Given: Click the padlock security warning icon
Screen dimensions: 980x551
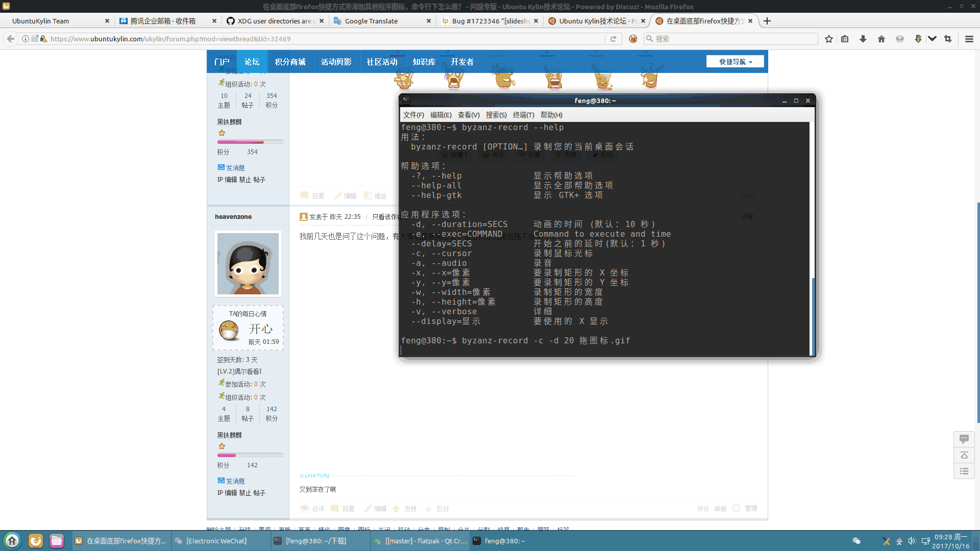Looking at the screenshot, I should (44, 39).
